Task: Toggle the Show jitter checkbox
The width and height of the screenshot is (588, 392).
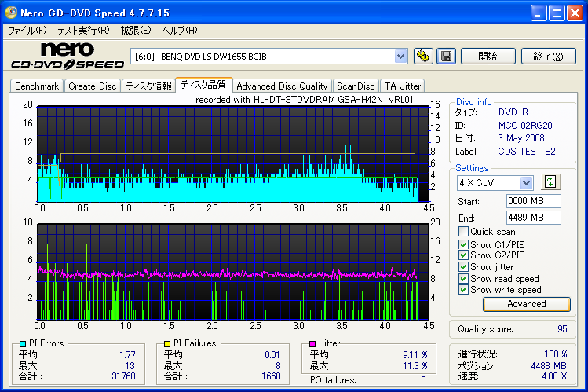Action: [x=463, y=267]
